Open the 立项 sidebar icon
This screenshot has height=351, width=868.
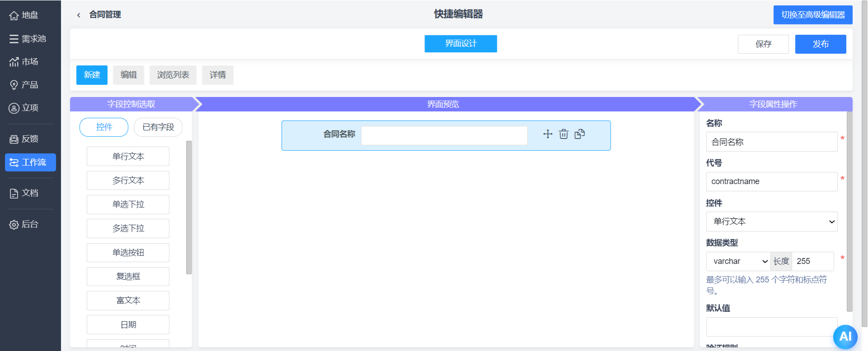coord(14,108)
